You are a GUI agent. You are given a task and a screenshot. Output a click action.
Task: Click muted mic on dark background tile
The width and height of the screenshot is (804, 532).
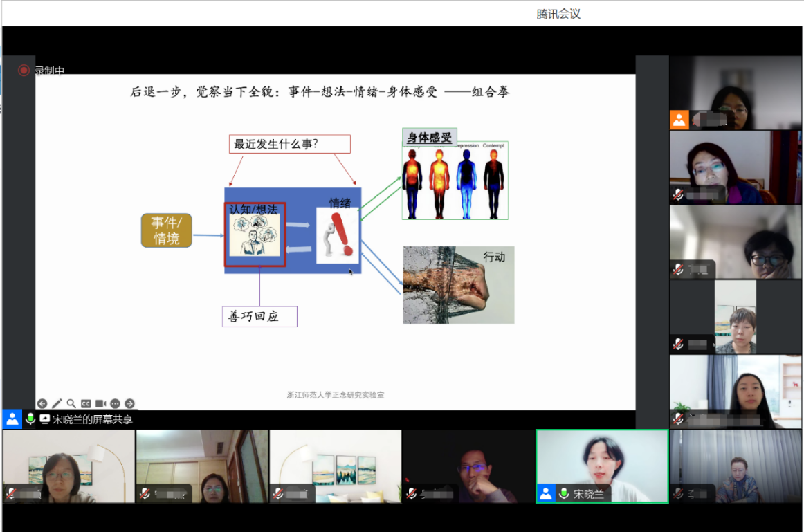pos(412,493)
